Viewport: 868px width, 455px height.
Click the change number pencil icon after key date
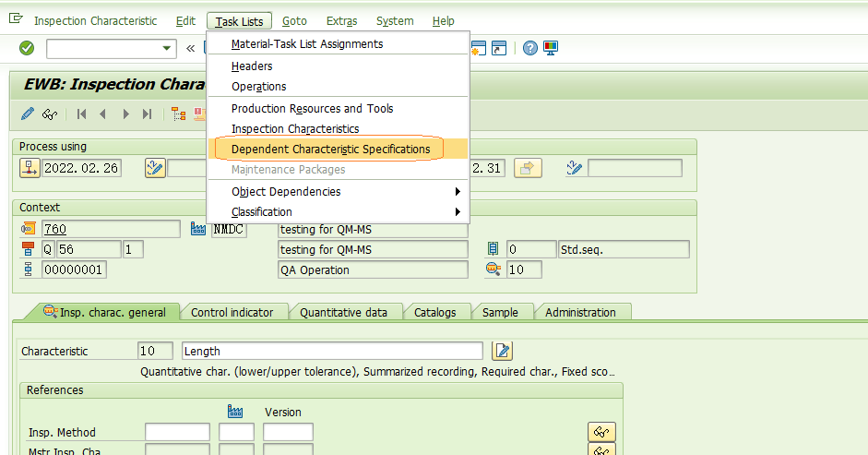coord(155,168)
